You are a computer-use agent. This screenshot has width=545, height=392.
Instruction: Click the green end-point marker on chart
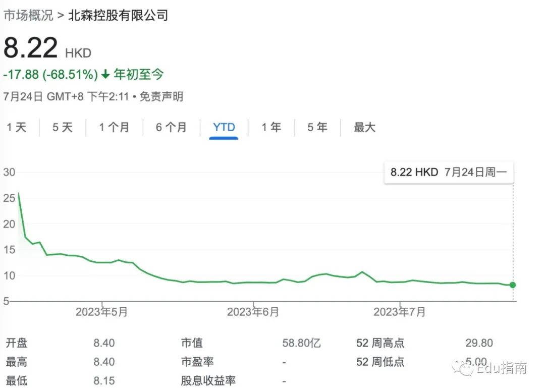point(513,285)
